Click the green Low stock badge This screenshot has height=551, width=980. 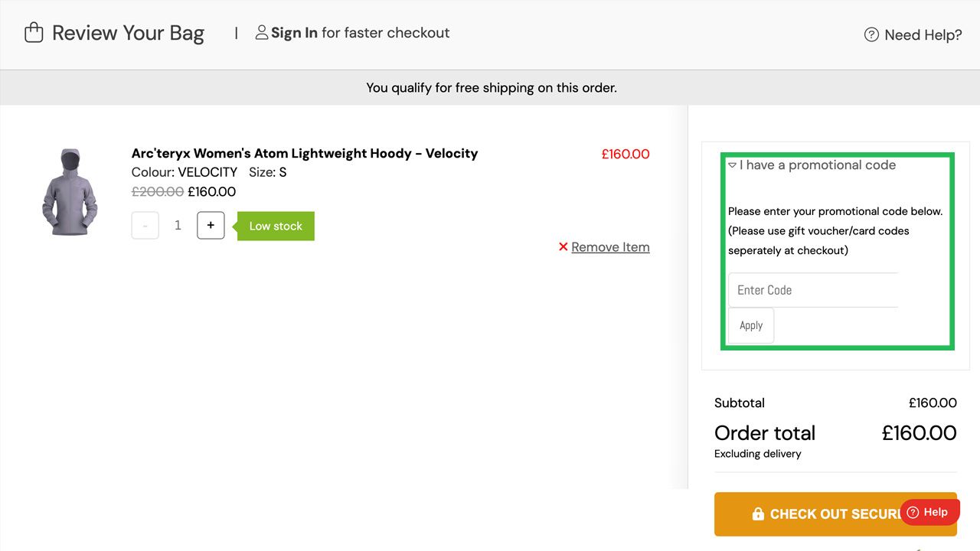coord(276,226)
